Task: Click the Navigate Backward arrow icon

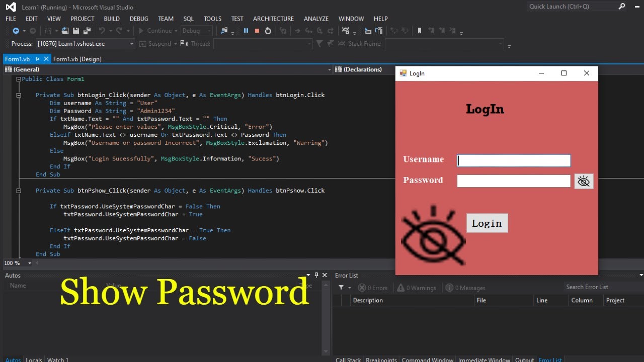Action: point(16,31)
